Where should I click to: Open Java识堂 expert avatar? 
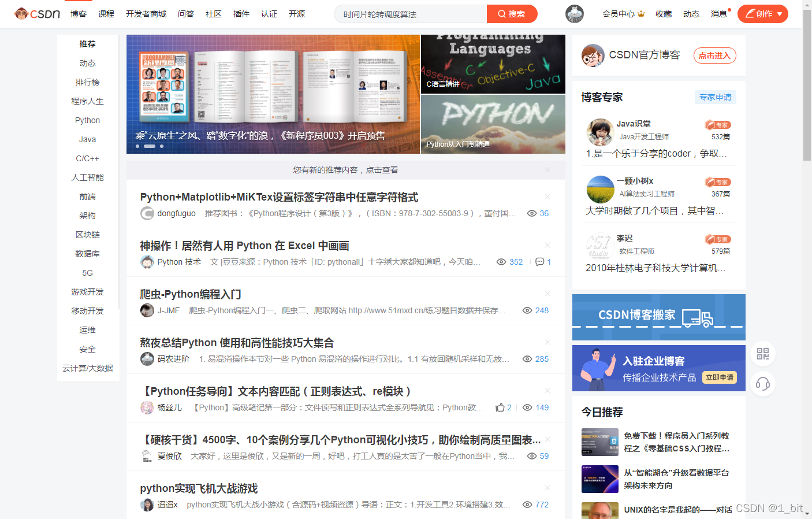pos(600,132)
